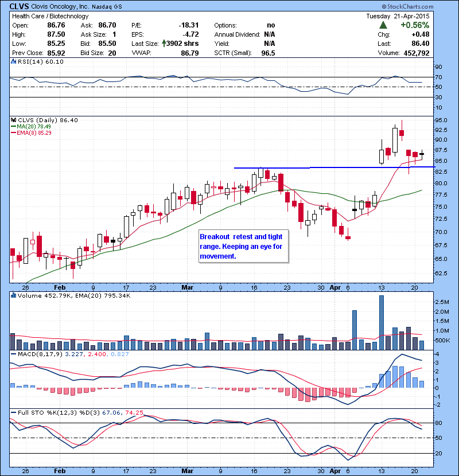This screenshot has height=476, width=459.
Task: Click the Nasdaq GS exchange label
Action: pos(107,7)
